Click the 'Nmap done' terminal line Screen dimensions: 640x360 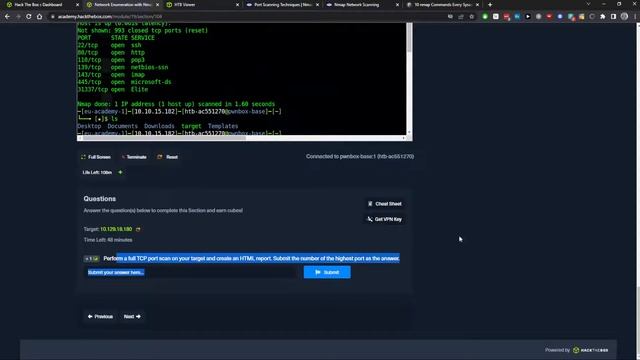[x=176, y=104]
